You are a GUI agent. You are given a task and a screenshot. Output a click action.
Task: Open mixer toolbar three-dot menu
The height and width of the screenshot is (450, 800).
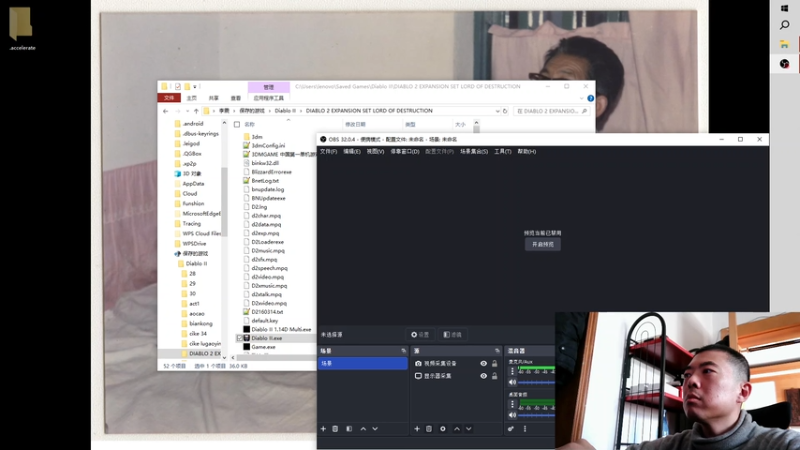tap(524, 429)
